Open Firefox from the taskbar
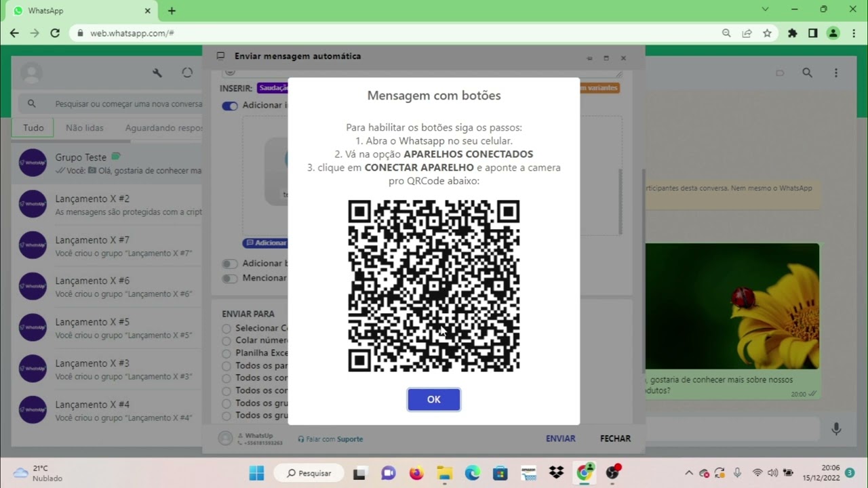This screenshot has width=868, height=488. (x=416, y=473)
